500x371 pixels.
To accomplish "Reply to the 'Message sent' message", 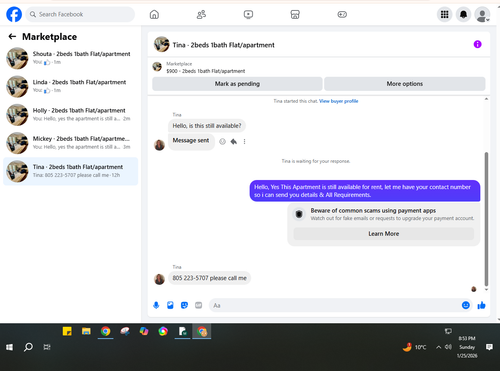I will click(x=234, y=142).
